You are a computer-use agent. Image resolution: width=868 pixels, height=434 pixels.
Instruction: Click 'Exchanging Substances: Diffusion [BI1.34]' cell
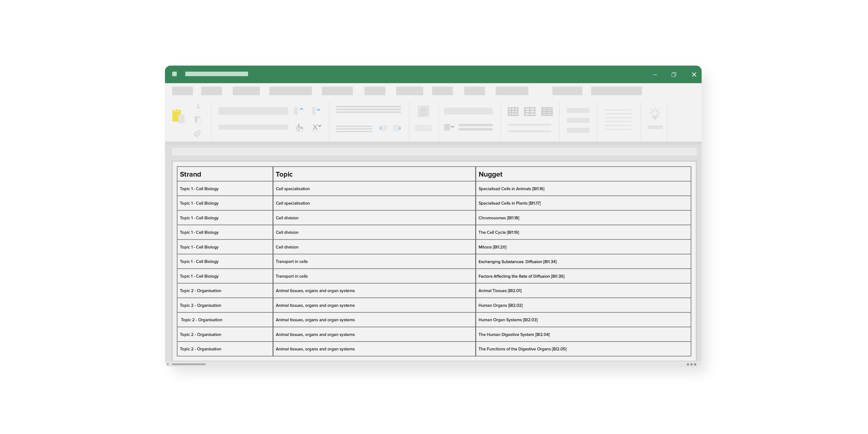pos(583,262)
